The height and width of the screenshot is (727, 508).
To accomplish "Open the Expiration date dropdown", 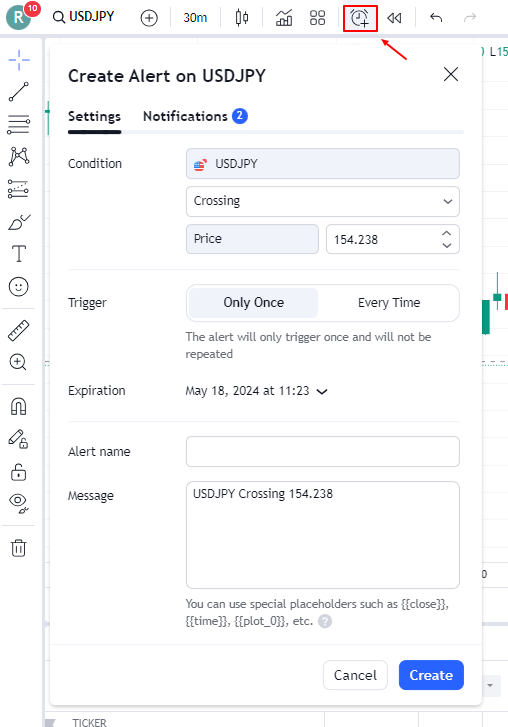I will 256,391.
